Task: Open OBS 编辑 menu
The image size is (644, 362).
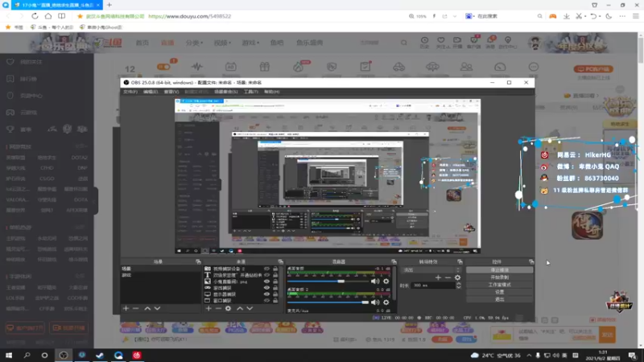Action: pyautogui.click(x=151, y=92)
